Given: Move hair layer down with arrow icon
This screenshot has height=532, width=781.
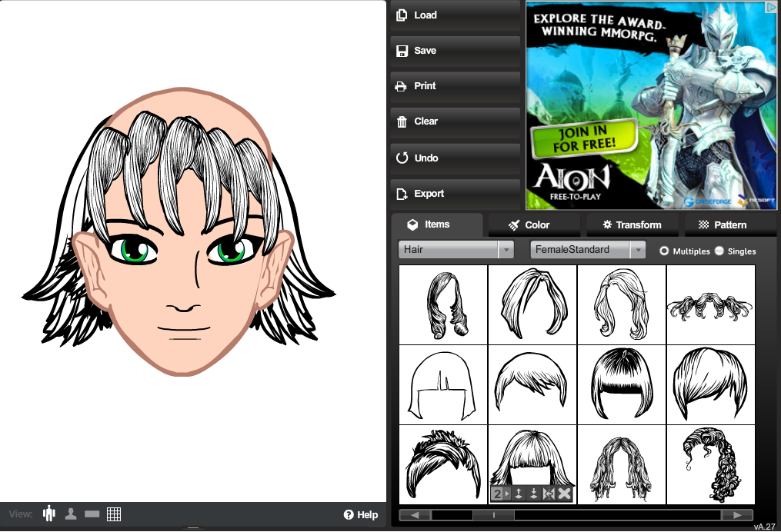Looking at the screenshot, I should (534, 494).
